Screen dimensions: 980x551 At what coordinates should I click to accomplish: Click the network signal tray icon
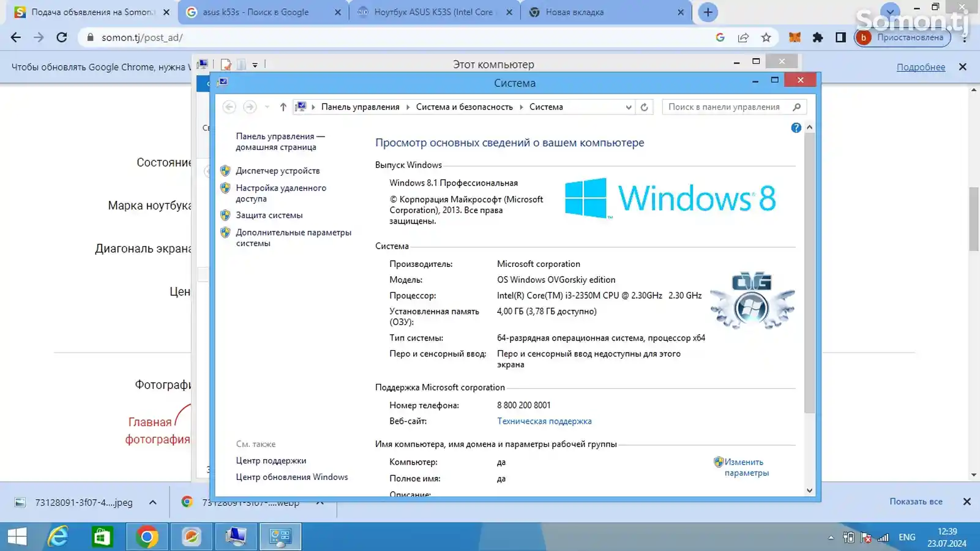[x=883, y=538]
